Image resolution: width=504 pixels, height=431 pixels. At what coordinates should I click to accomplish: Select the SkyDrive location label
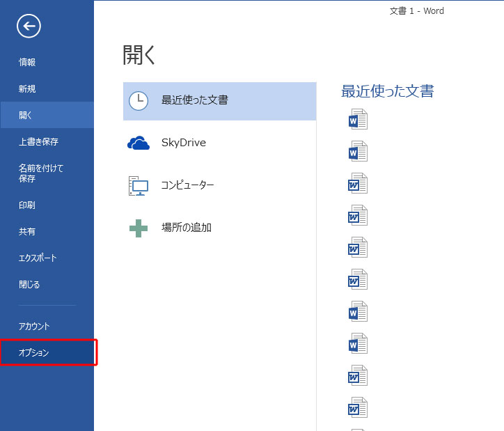184,142
